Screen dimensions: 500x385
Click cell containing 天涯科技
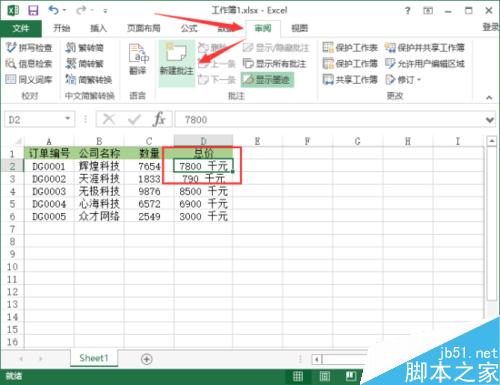coord(99,179)
